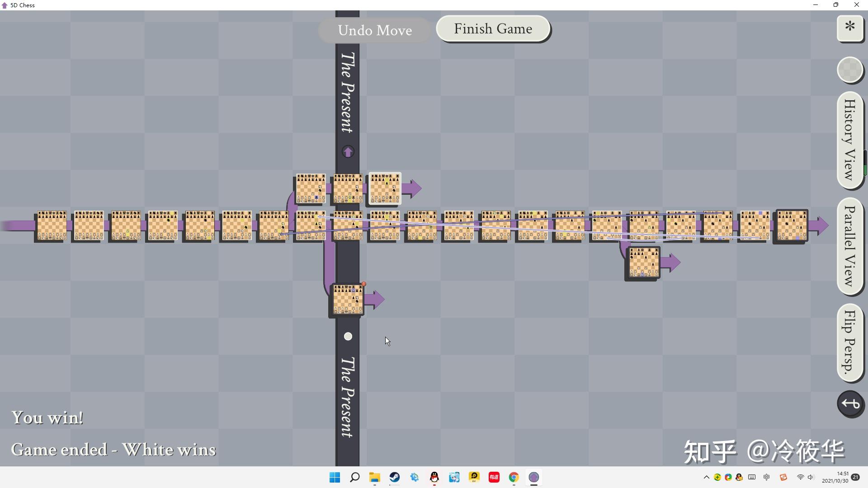Image resolution: width=868 pixels, height=488 pixels.
Task: Expand hidden icons in the system tray
Action: 706,478
